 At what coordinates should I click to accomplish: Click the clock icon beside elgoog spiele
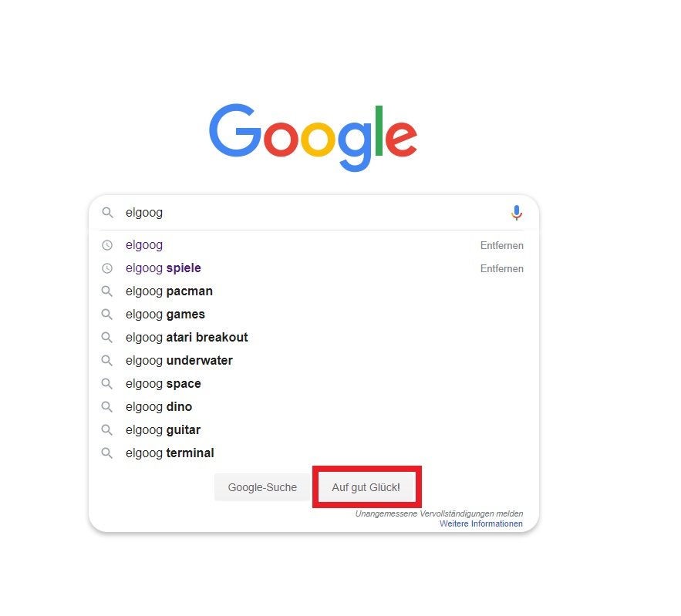click(106, 268)
